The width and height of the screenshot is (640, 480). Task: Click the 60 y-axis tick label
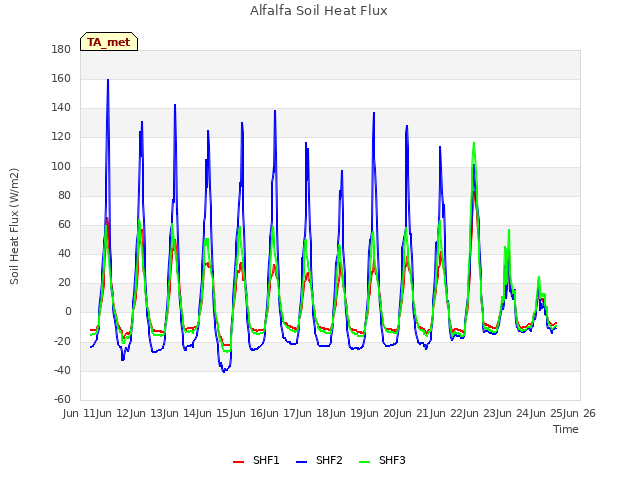pos(64,224)
